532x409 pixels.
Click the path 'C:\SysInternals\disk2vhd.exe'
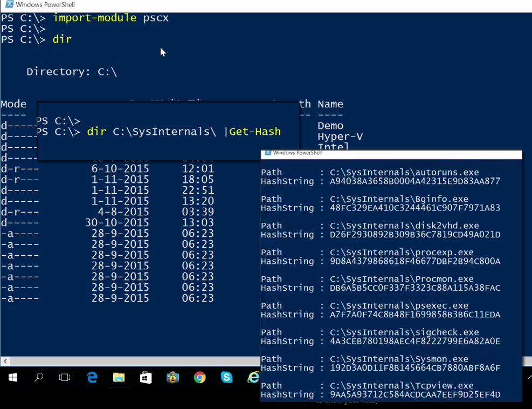pos(404,226)
